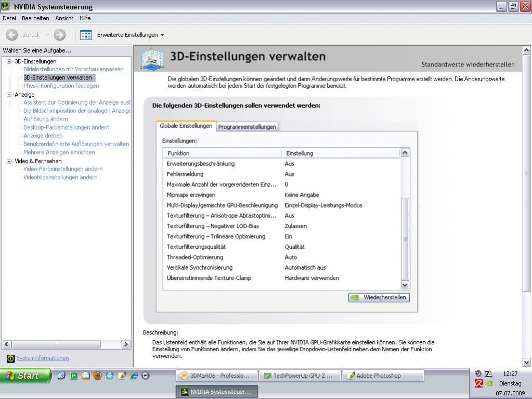Launch Internet Explorer from quick launch
Screen dimensions: 532x399
[x=134, y=376]
